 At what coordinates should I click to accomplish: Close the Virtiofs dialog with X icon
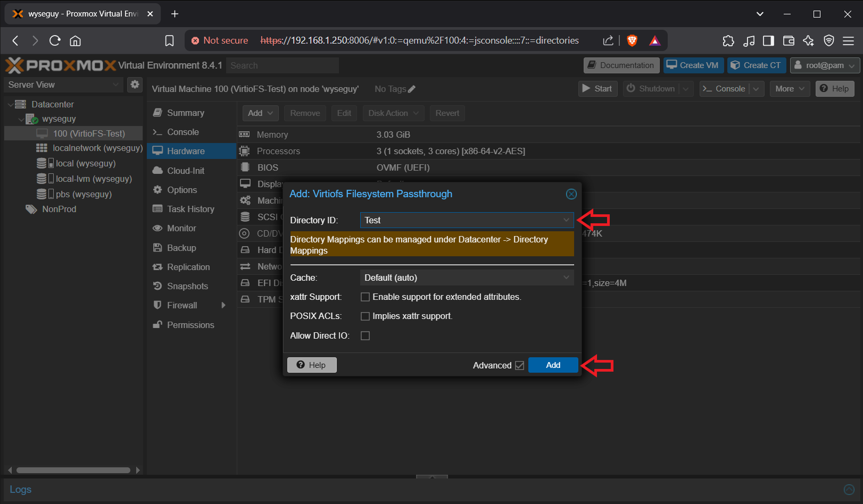pyautogui.click(x=571, y=194)
